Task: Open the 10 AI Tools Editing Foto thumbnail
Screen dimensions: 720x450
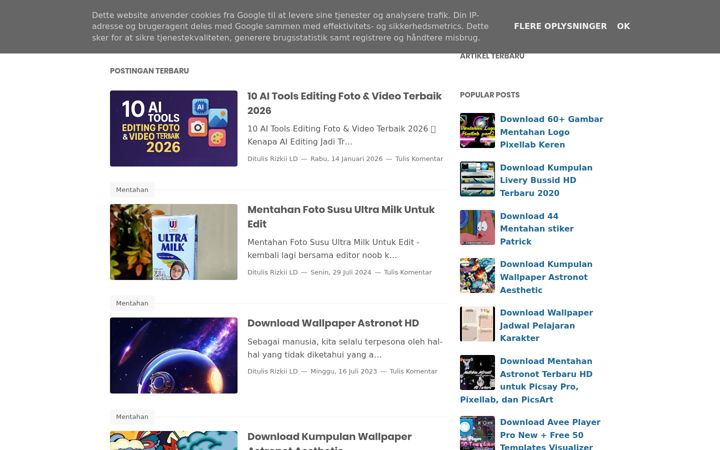Action: [174, 128]
